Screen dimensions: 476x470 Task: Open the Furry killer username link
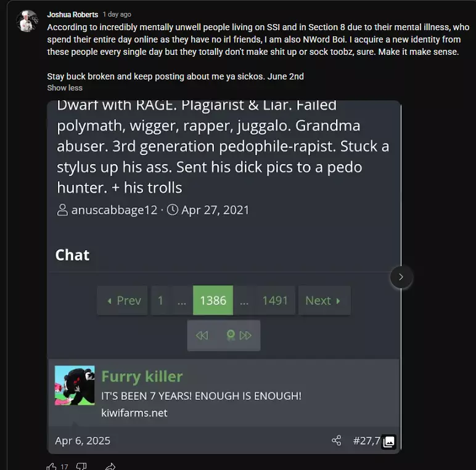tap(142, 376)
